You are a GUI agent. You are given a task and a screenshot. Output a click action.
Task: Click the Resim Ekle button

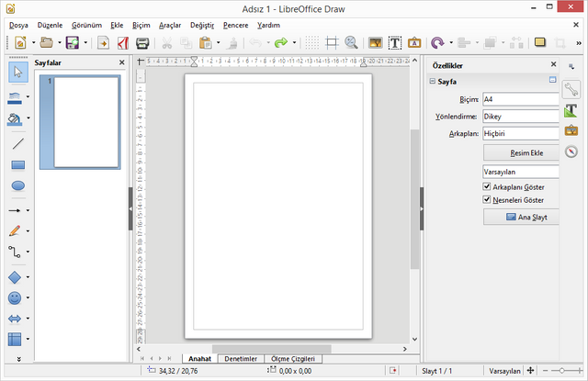pyautogui.click(x=521, y=152)
